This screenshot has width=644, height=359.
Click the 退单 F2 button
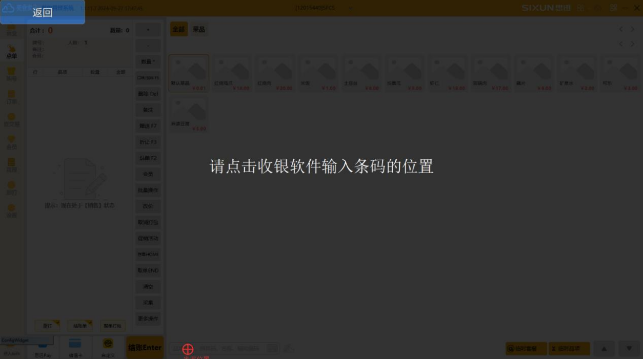pyautogui.click(x=148, y=158)
